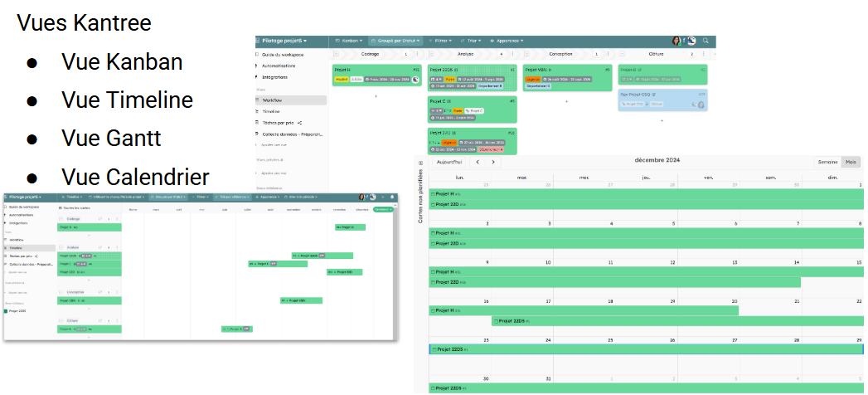Open Aller à la période dropdown in Timeline

[300, 197]
